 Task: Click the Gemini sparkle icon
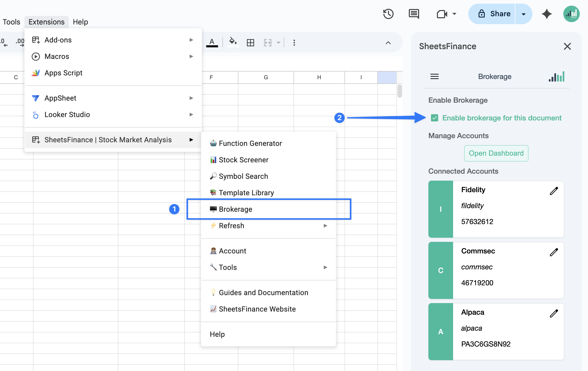tap(547, 14)
